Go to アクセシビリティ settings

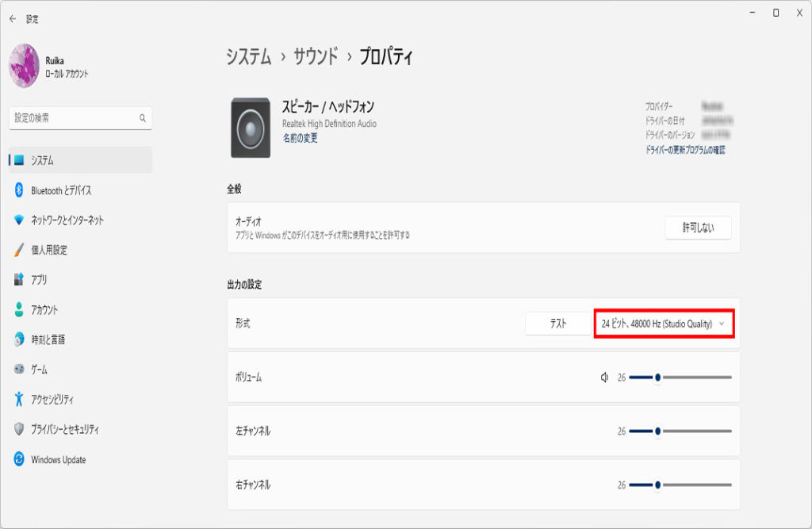[52, 400]
